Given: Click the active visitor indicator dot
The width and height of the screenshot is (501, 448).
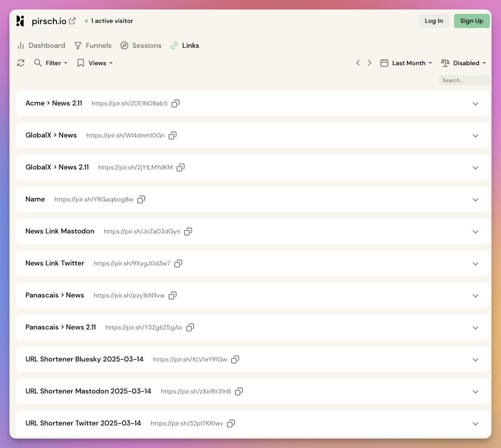Looking at the screenshot, I should 86,21.
